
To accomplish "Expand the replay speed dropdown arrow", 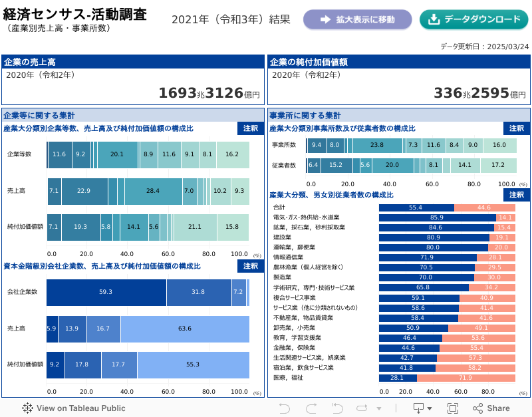I will (380, 408).
